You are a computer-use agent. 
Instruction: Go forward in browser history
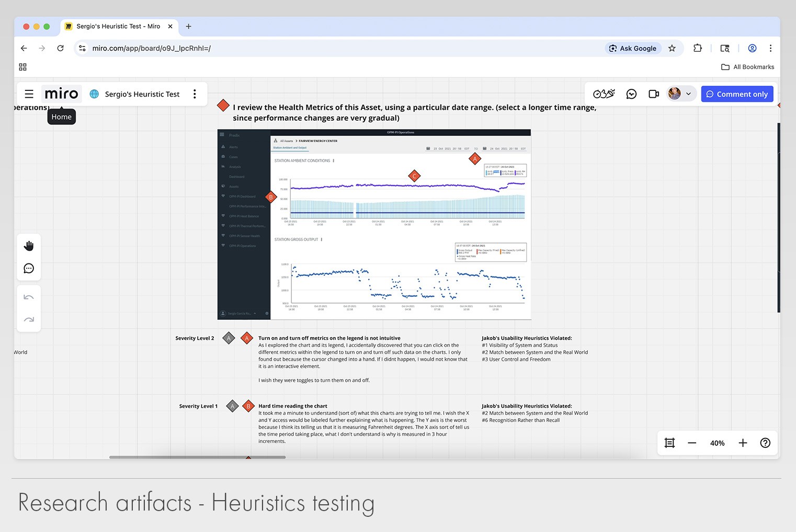pyautogui.click(x=42, y=48)
